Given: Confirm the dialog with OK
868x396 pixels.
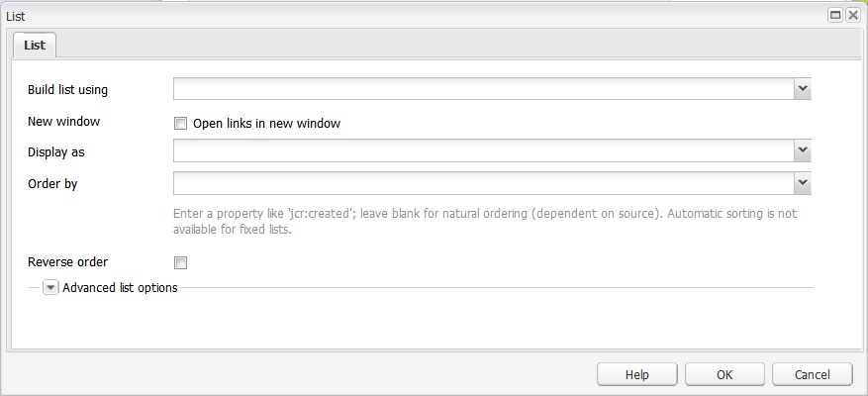Looking at the screenshot, I should (x=724, y=374).
